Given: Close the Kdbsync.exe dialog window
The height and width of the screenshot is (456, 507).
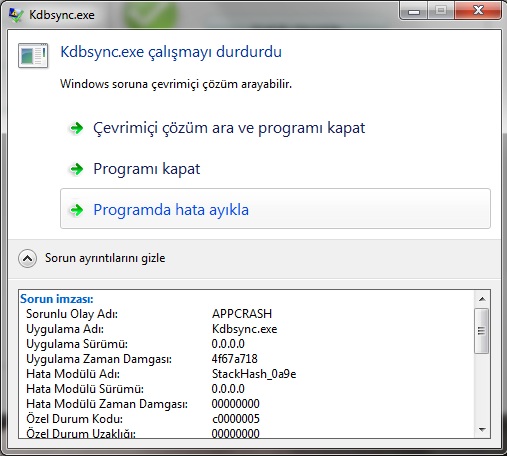Looking at the screenshot, I should coord(478,11).
